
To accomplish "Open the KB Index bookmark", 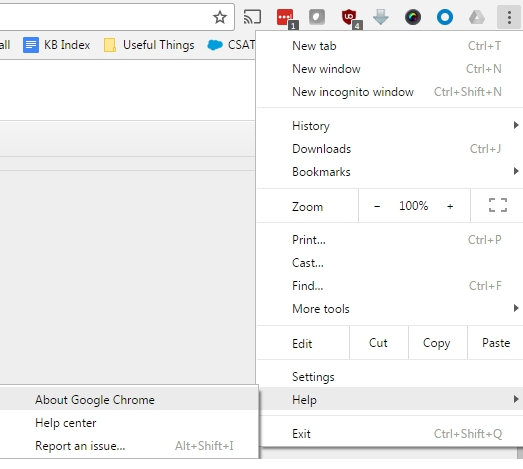I will [57, 45].
